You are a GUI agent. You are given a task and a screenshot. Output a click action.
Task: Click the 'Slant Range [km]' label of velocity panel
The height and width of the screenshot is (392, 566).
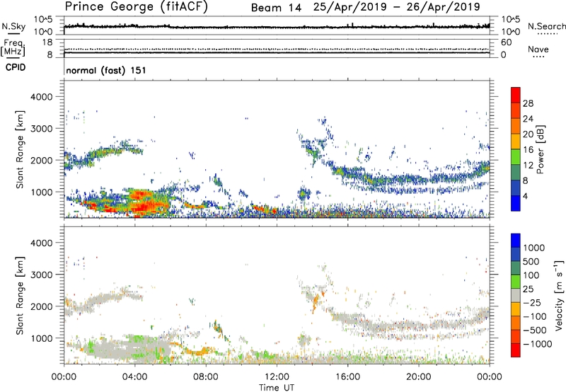coord(20,296)
